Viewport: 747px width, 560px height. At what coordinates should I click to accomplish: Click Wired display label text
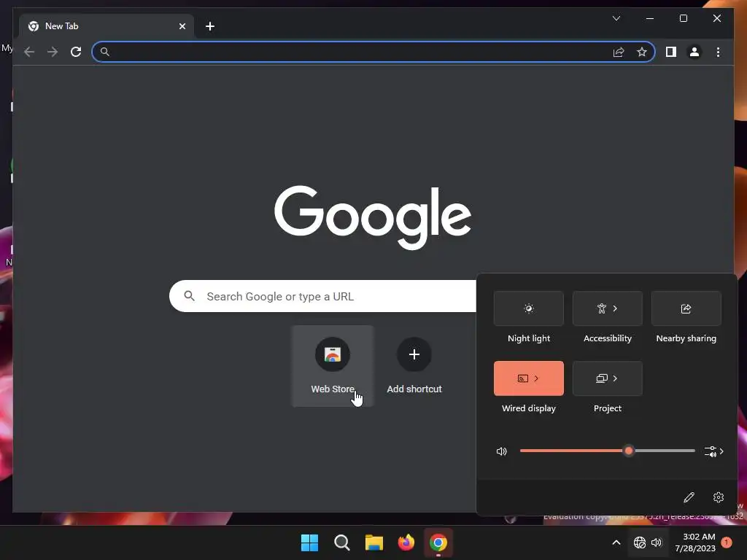coord(529,408)
